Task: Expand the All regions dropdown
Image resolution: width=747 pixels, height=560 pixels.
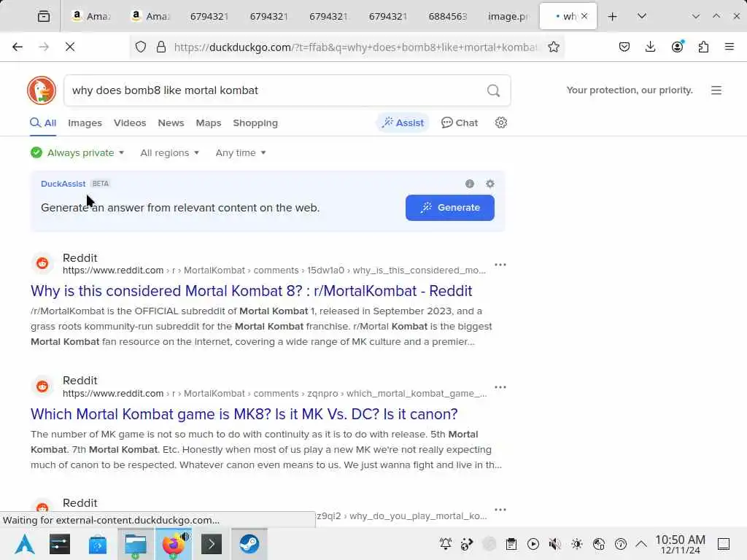Action: pyautogui.click(x=169, y=153)
